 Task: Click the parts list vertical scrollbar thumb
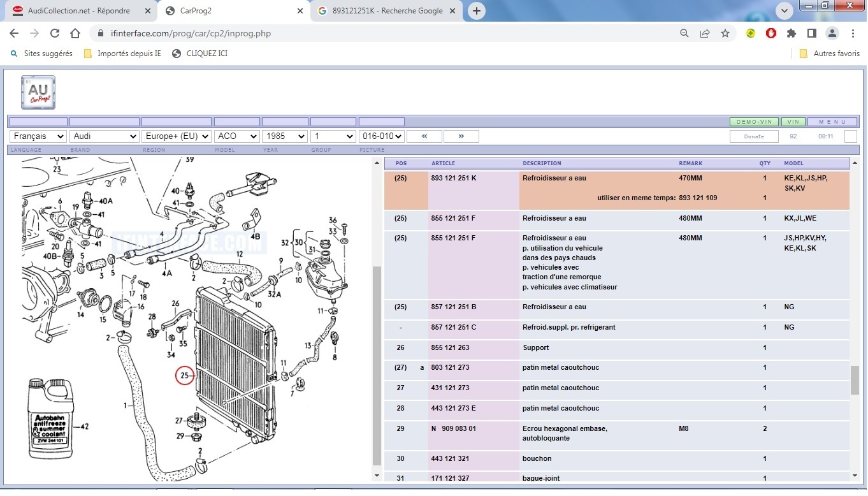[x=855, y=380]
